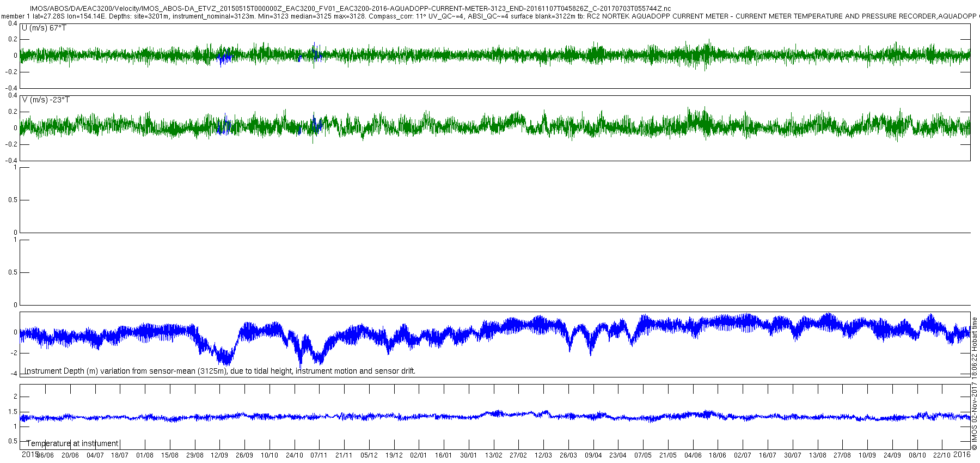This screenshot has height=463, width=980.
Task: Click the '2' tick on temperature axis
Action: (15, 397)
